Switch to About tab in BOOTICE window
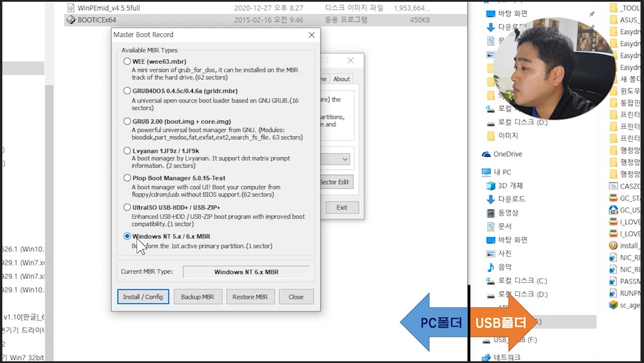 (341, 79)
